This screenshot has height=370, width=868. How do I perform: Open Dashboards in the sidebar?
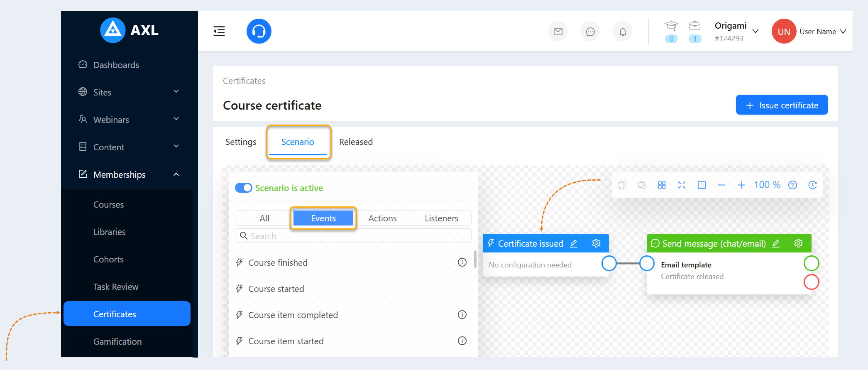tap(116, 65)
